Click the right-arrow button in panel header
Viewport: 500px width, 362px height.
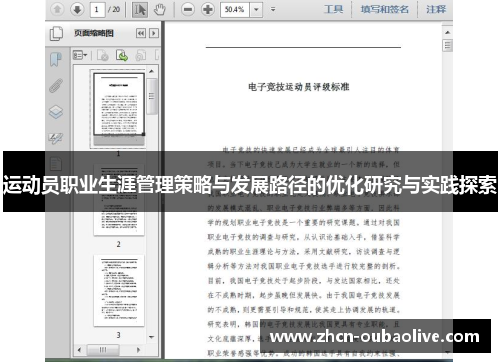(154, 33)
